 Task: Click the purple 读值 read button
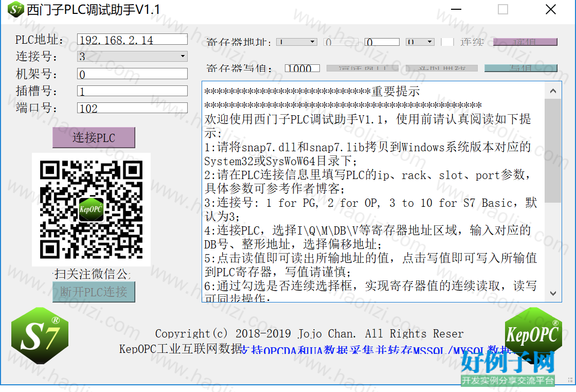525,42
